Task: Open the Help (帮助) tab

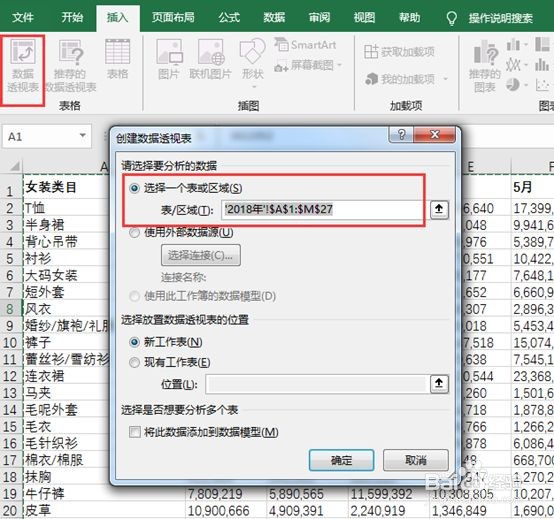Action: pyautogui.click(x=409, y=17)
